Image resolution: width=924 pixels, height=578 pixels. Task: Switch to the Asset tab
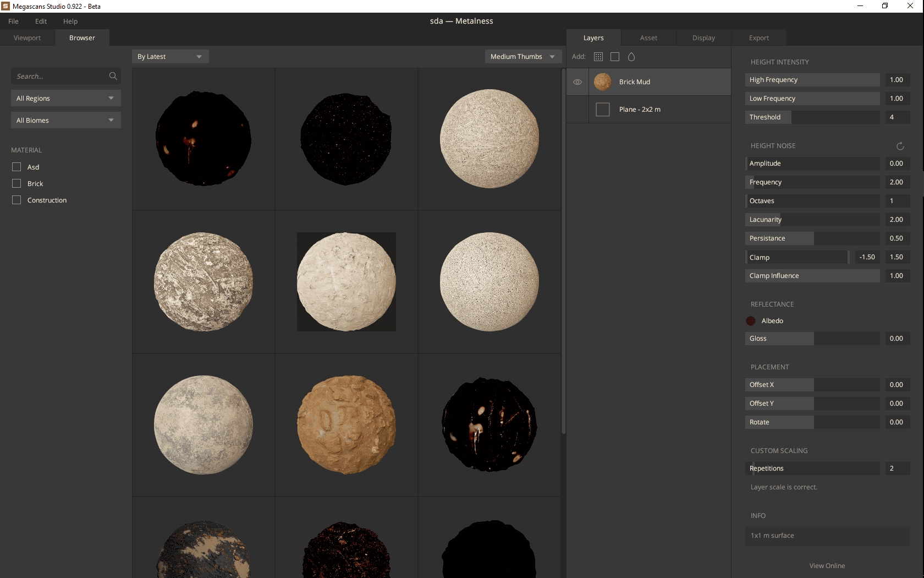point(648,37)
